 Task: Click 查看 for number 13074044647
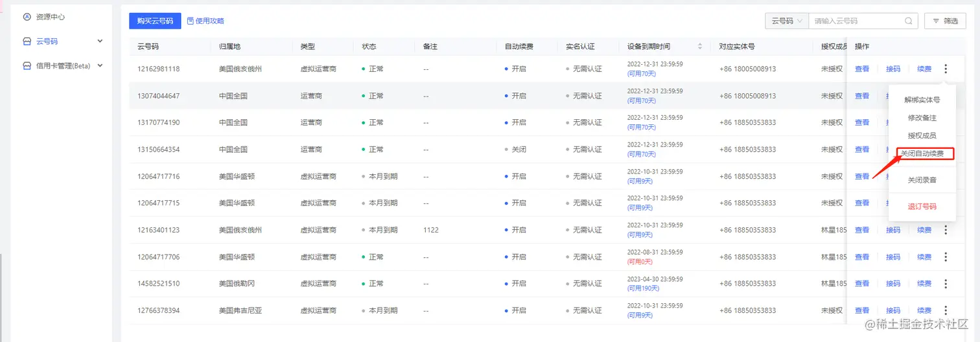(862, 96)
